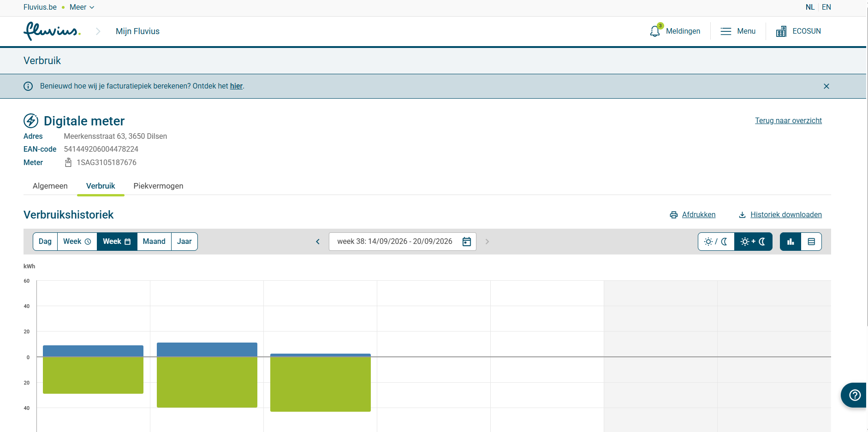This screenshot has height=432, width=868.
Task: Switch language to NL
Action: 810,7
